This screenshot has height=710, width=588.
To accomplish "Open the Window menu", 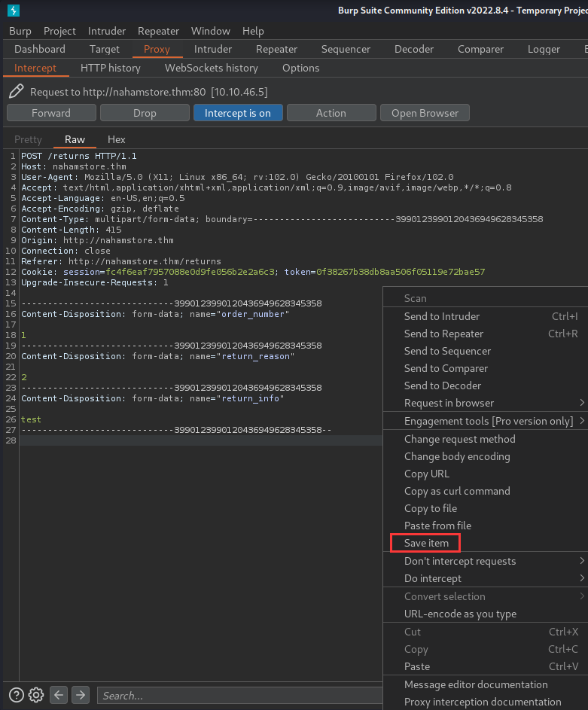I will (211, 31).
